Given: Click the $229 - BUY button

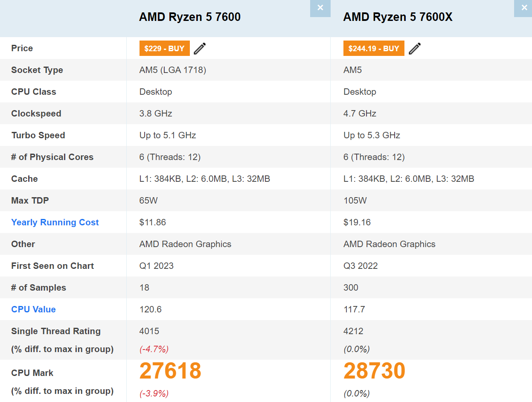Looking at the screenshot, I should pos(165,48).
